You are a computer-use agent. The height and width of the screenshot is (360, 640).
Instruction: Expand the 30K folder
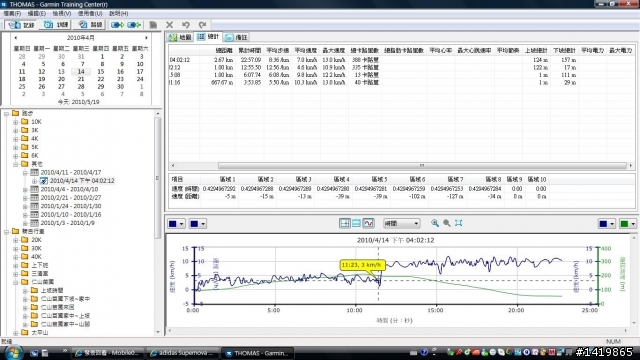[16, 249]
